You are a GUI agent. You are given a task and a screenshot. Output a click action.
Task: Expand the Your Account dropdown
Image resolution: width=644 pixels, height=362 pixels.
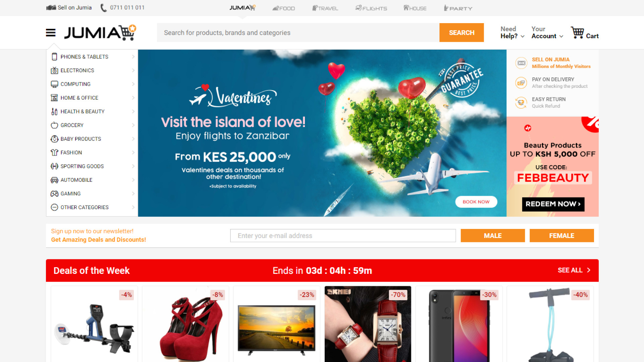[547, 33]
